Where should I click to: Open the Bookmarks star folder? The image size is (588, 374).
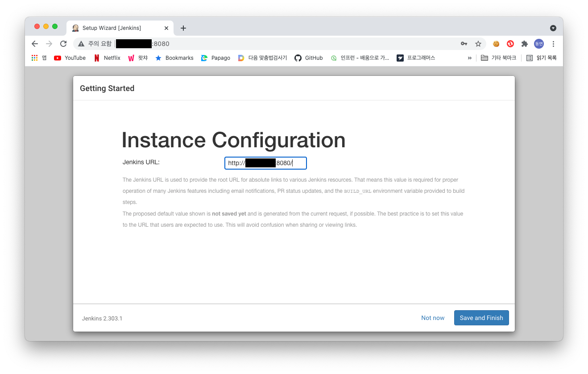tap(174, 58)
